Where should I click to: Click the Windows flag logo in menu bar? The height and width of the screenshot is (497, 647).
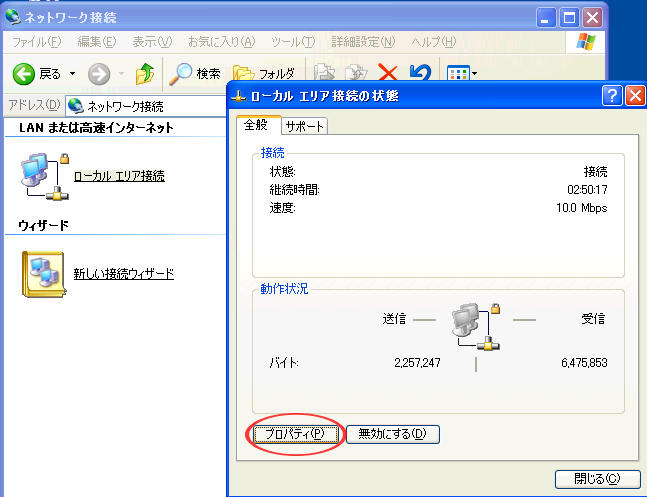tap(586, 42)
